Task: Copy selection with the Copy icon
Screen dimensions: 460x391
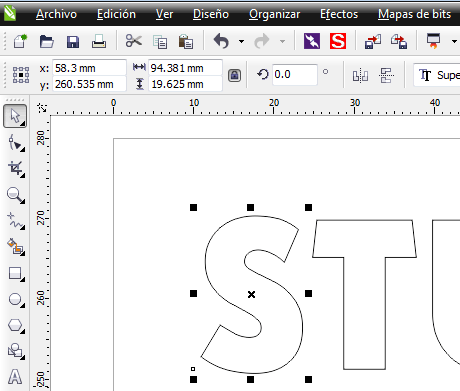Action: tap(160, 42)
